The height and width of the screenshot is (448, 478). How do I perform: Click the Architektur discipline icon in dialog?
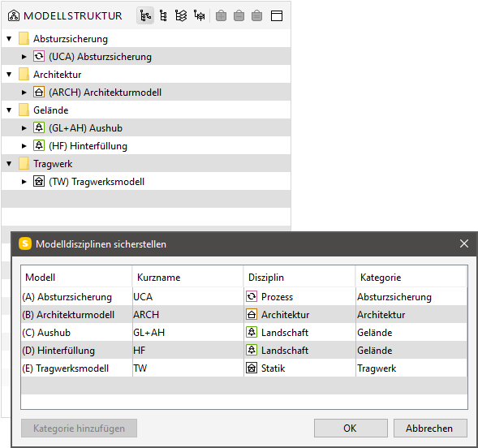click(252, 314)
